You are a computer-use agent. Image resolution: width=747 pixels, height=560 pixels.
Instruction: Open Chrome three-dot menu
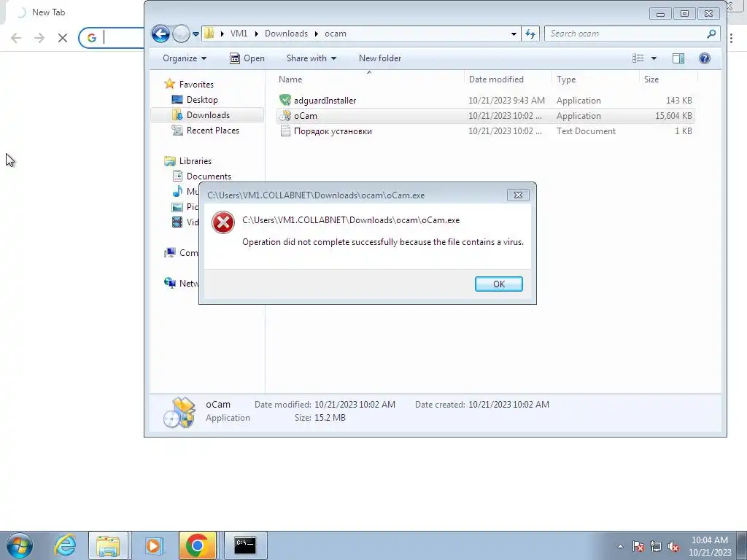coord(731,38)
